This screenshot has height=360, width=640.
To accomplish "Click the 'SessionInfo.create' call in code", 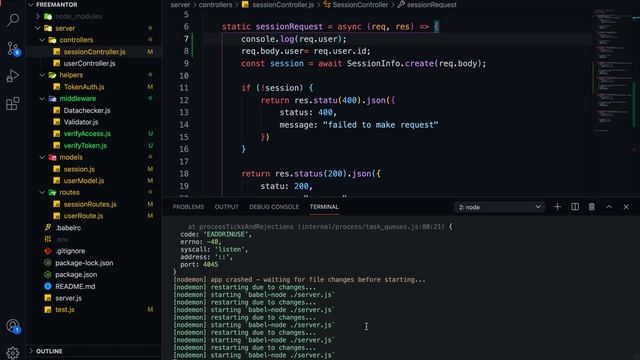I will (390, 64).
